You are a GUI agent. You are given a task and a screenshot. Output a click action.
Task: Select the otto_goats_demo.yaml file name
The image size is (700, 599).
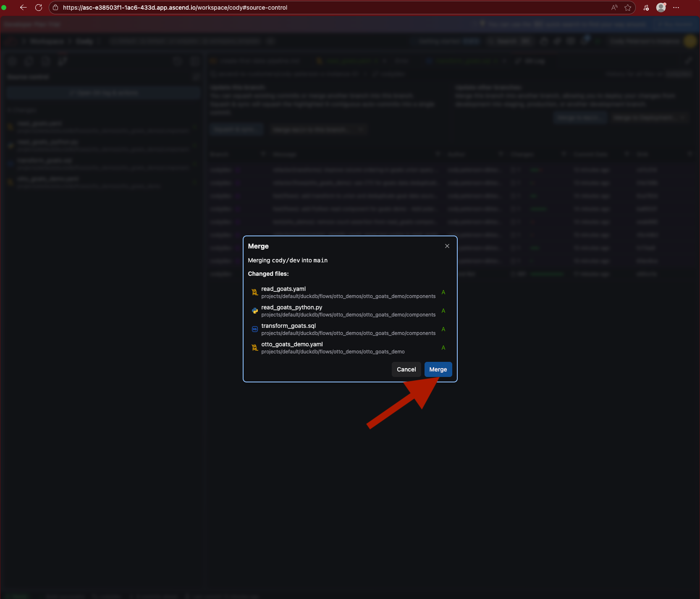click(x=292, y=344)
